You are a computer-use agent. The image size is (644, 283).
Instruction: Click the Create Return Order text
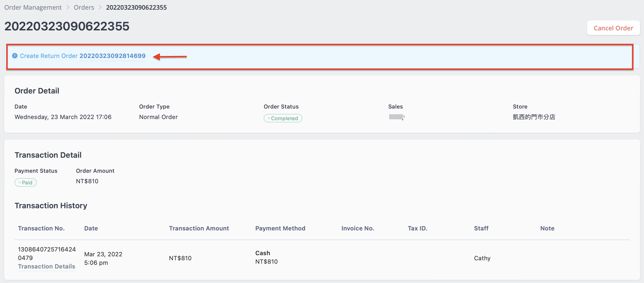tap(49, 56)
